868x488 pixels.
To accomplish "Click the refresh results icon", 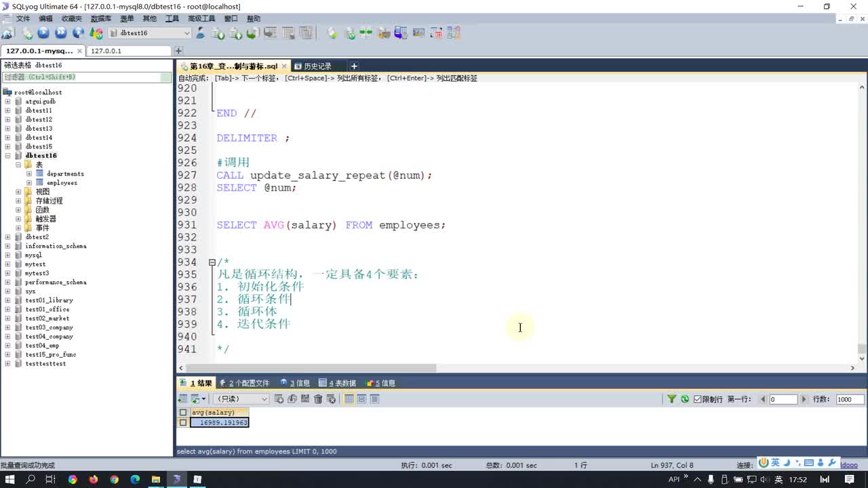I will pyautogui.click(x=685, y=399).
